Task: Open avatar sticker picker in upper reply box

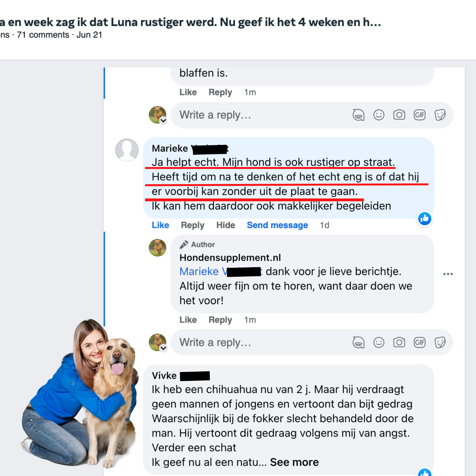Action: tap(359, 115)
